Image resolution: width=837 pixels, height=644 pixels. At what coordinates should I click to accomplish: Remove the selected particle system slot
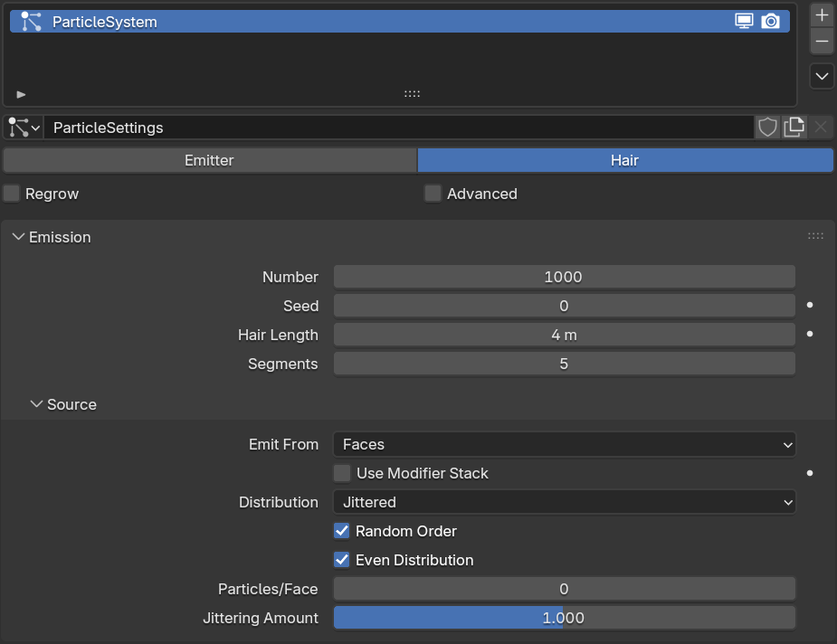(822, 42)
